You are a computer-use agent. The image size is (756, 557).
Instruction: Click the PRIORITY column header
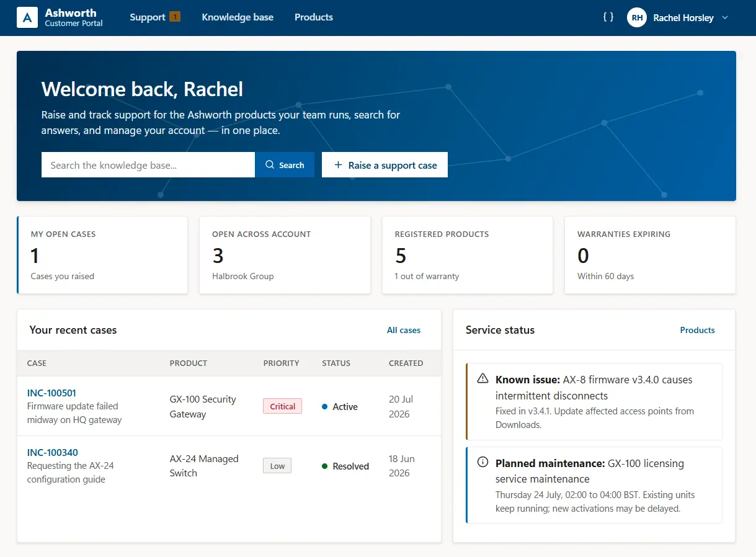pyautogui.click(x=281, y=363)
